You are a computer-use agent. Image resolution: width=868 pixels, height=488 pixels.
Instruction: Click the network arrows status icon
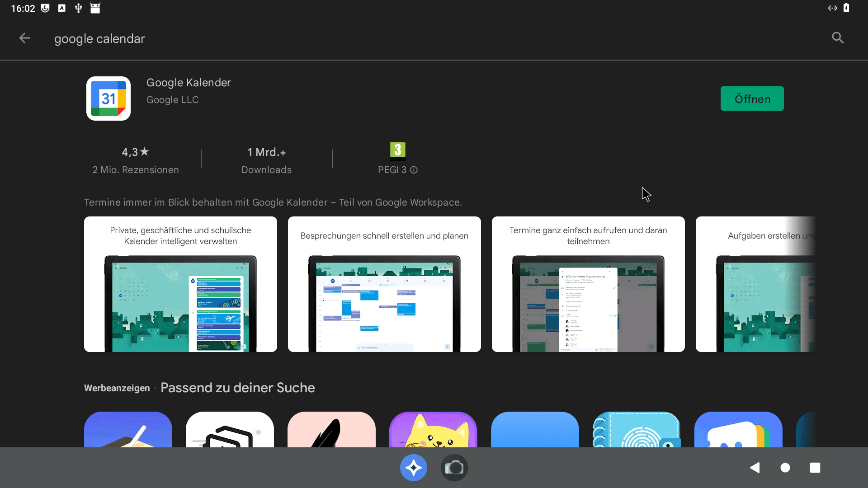pyautogui.click(x=833, y=8)
